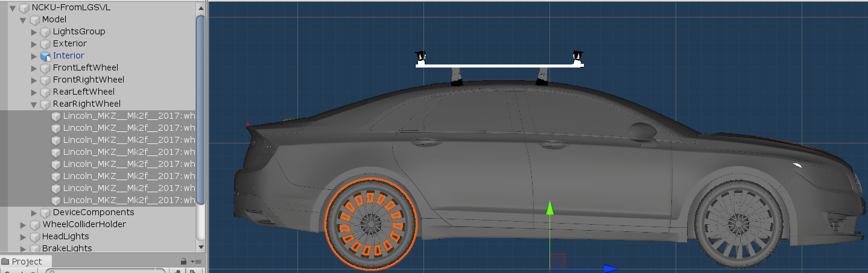The image size is (868, 273).
Task: Open the Project panel options menu icon
Action: point(196,262)
